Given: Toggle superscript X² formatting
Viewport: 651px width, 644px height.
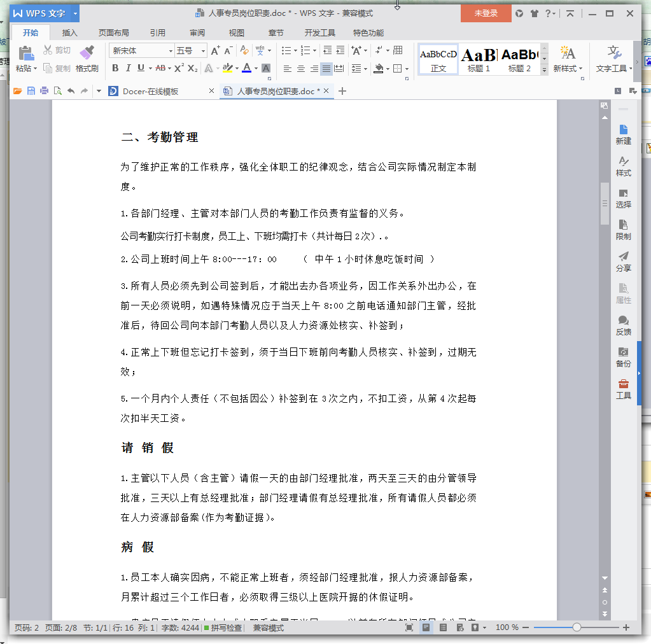Looking at the screenshot, I should (x=179, y=68).
